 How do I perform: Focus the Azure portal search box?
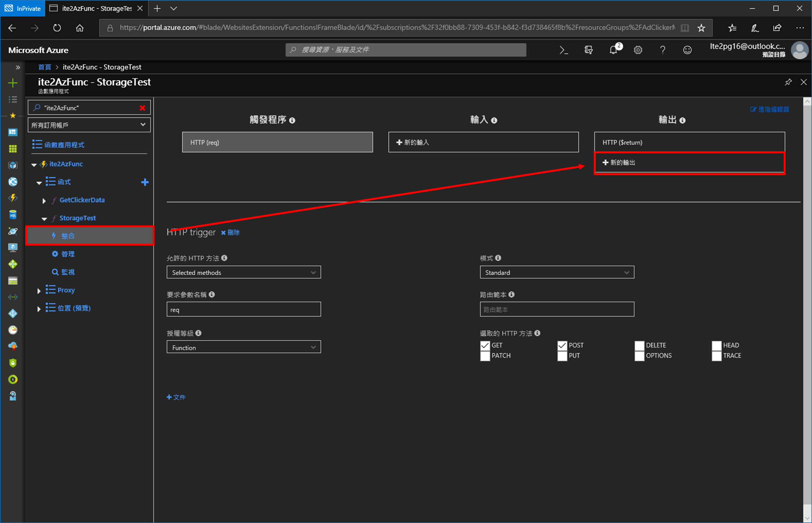(406, 50)
